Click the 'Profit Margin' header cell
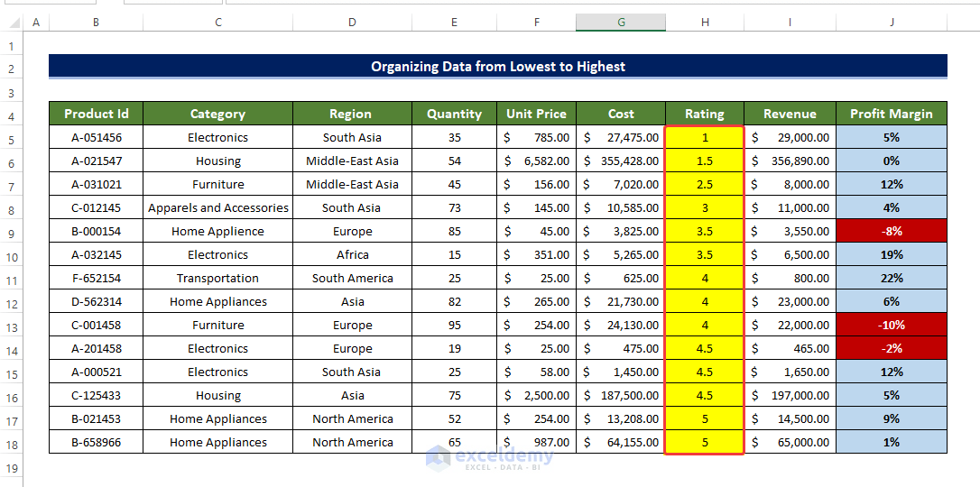Image resolution: width=980 pixels, height=487 pixels. pos(892,114)
